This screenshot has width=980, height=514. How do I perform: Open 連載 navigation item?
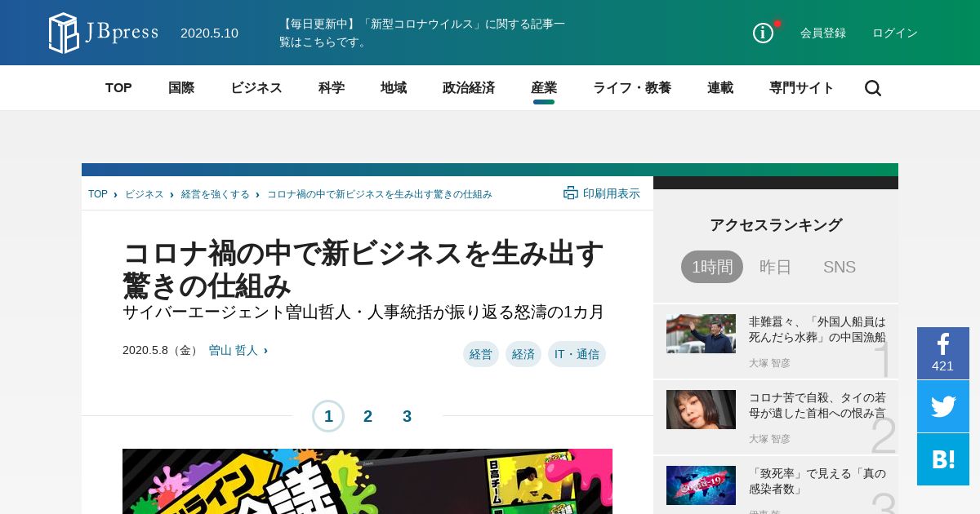click(720, 88)
